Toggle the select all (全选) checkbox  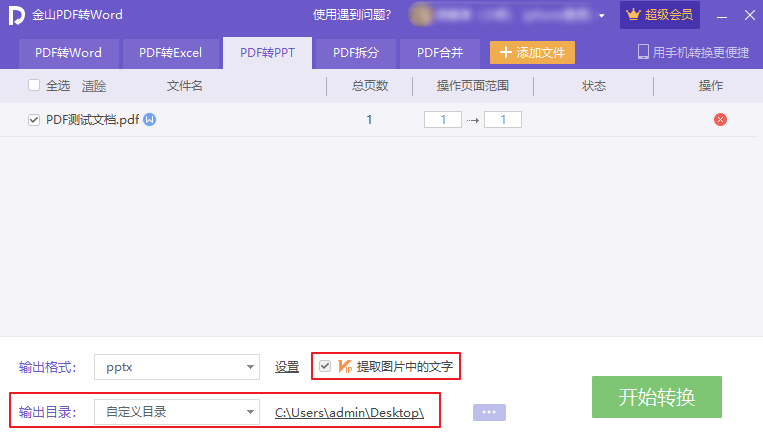[34, 85]
